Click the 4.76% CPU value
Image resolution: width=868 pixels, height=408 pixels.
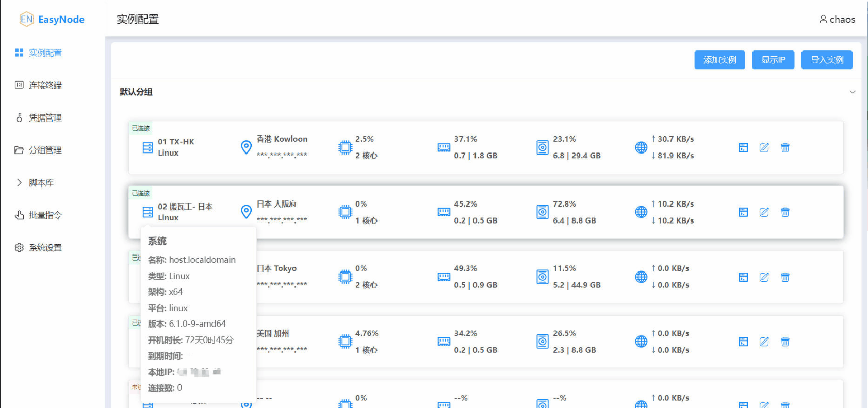click(x=367, y=333)
